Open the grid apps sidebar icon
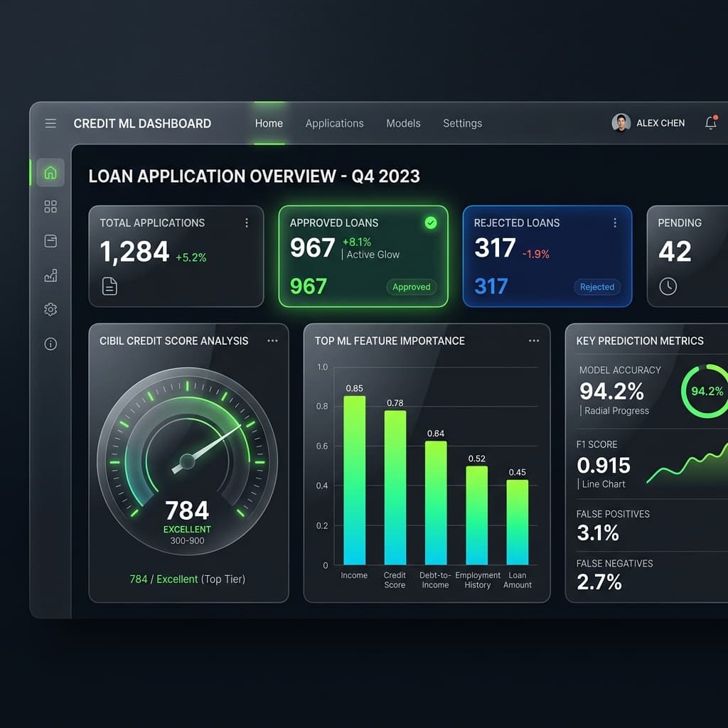Viewport: 728px width, 728px height. (50, 207)
